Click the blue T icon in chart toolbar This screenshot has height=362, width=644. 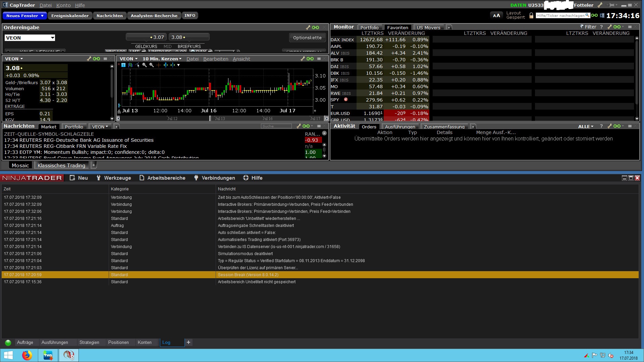[x=123, y=65]
